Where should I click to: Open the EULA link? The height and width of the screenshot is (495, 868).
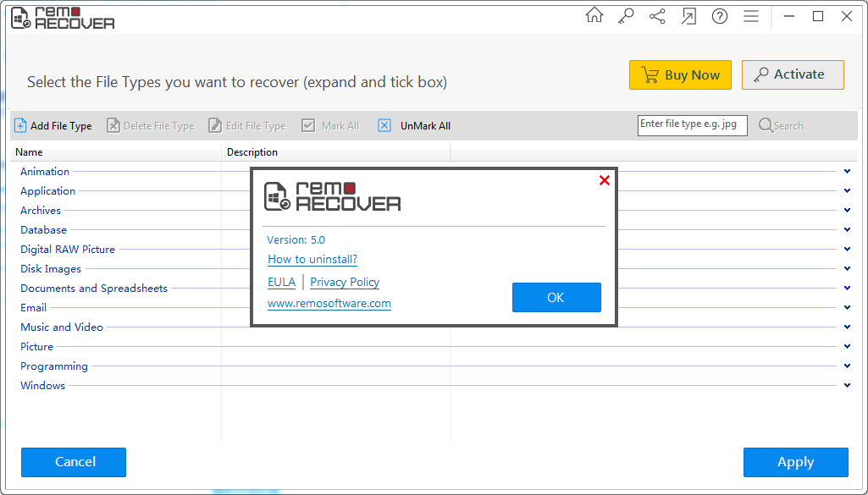tap(281, 282)
